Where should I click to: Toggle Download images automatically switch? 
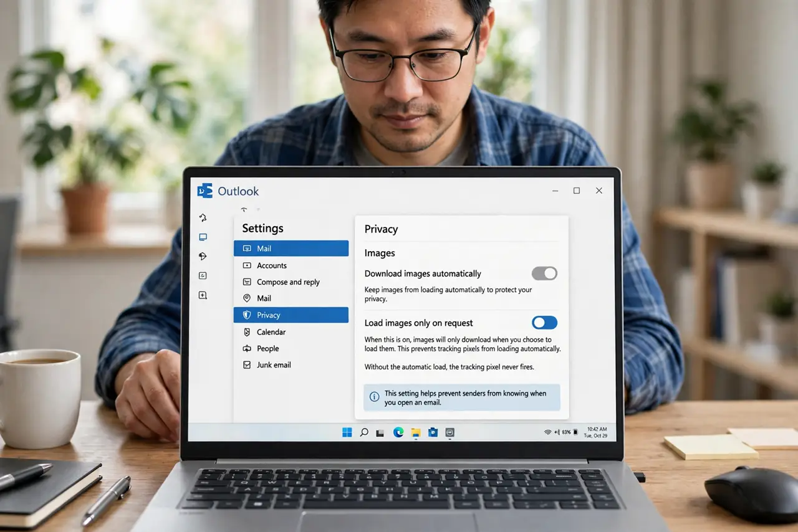544,273
